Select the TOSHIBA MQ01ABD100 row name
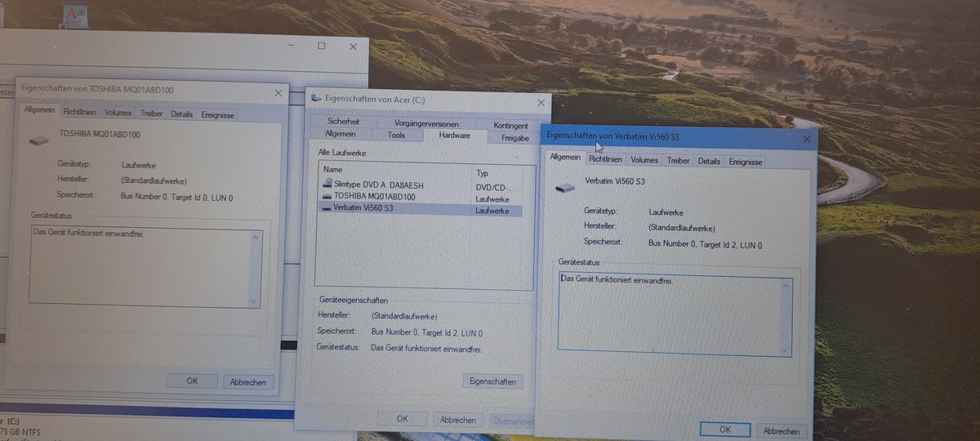The height and width of the screenshot is (441, 980). [374, 197]
